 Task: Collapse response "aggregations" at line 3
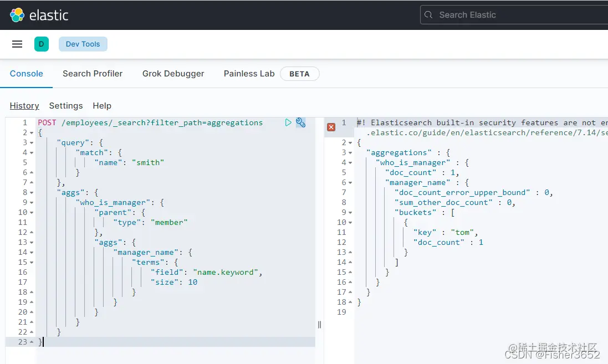point(350,153)
